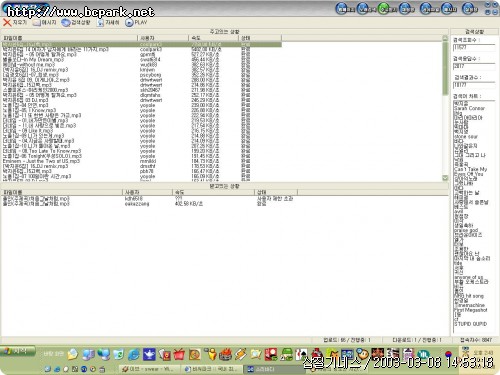500x375 pixels.
Task: Click the system tray clock
Action: click(483, 353)
